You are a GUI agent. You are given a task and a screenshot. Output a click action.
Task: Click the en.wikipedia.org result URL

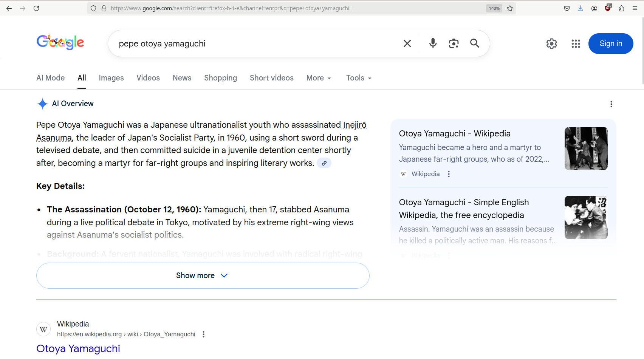(126, 334)
